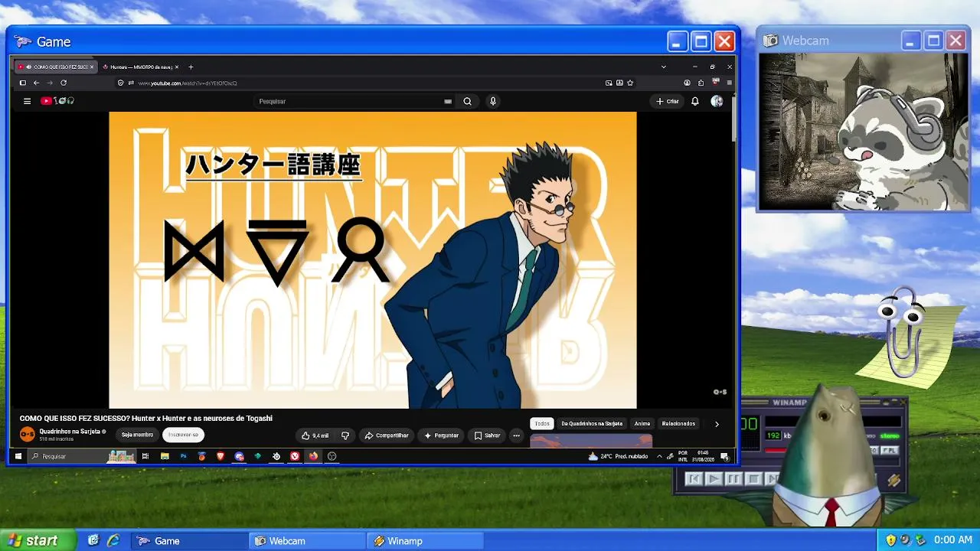This screenshot has height=551, width=980.
Task: Subscribe with the Inscrever-se button
Action: click(x=184, y=435)
